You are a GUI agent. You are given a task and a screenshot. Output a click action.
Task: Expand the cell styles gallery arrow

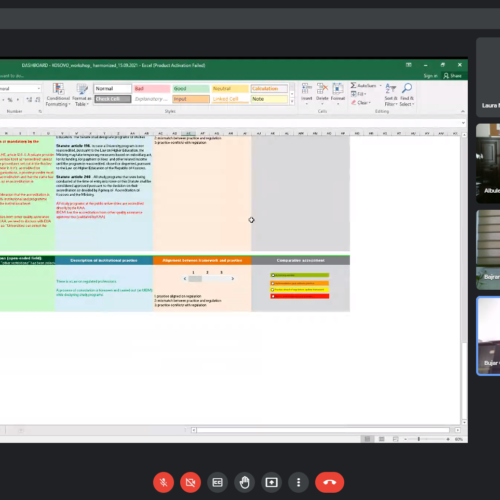point(292,102)
